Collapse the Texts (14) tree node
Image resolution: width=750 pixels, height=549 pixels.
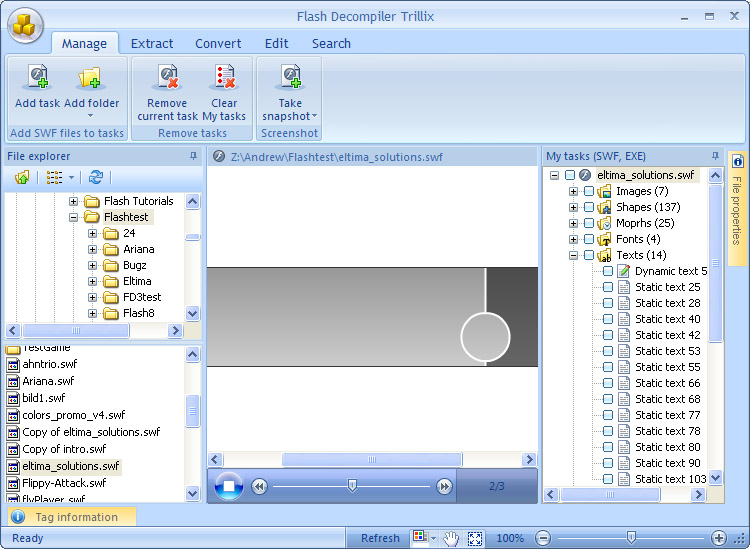coord(574,255)
